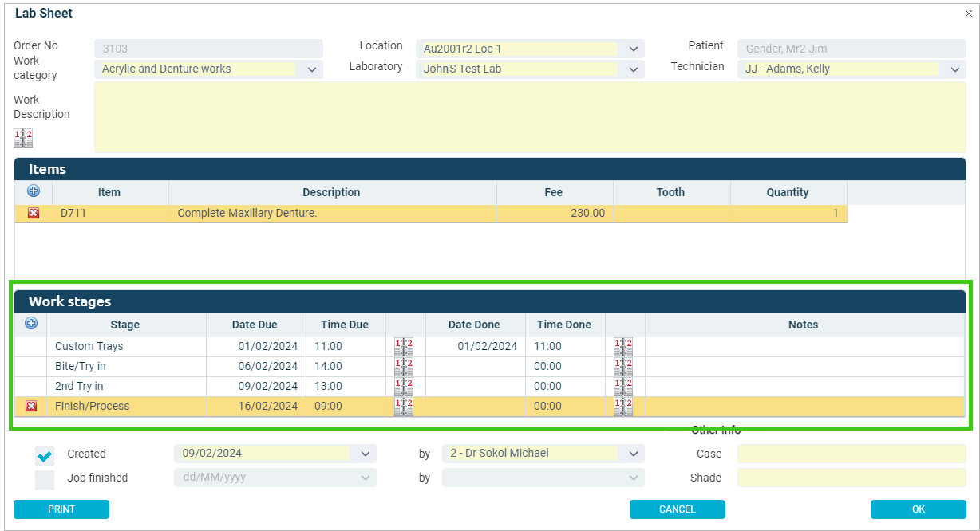980x531 pixels.
Task: Click the 14:00 time due cell
Action: pyautogui.click(x=346, y=367)
